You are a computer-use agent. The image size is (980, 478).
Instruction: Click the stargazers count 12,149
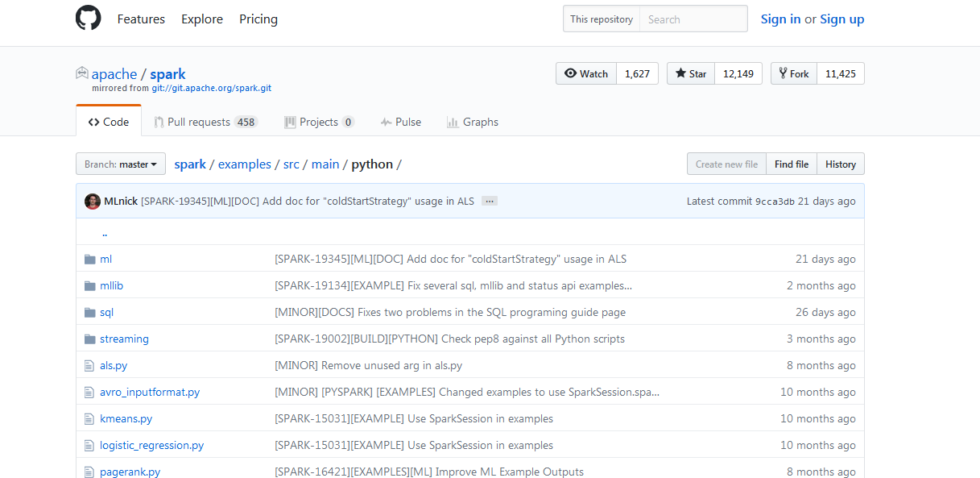click(x=738, y=73)
